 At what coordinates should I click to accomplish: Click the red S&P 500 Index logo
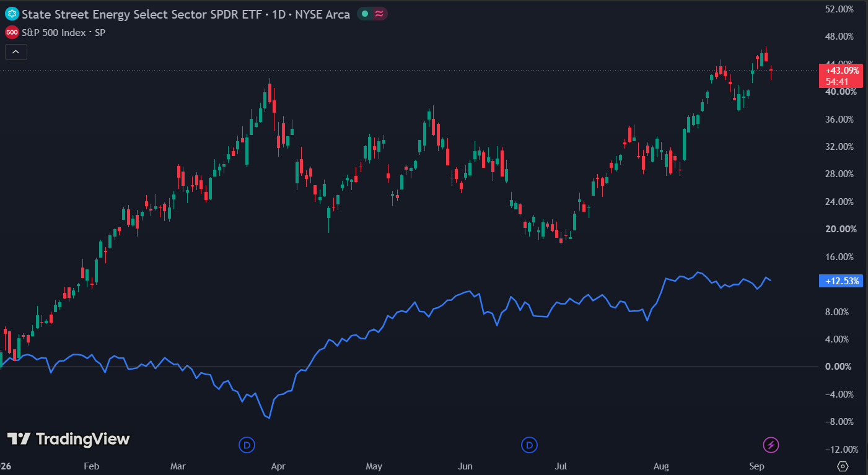(12, 32)
